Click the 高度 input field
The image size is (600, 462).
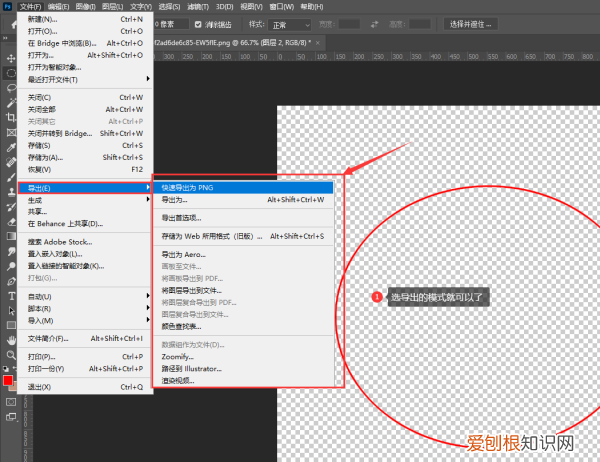(x=420, y=24)
